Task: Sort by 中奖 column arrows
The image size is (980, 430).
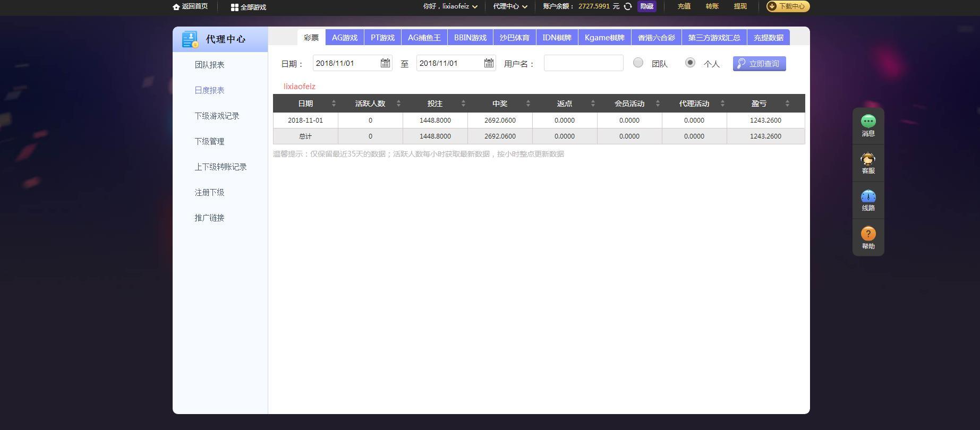Action: tap(528, 104)
